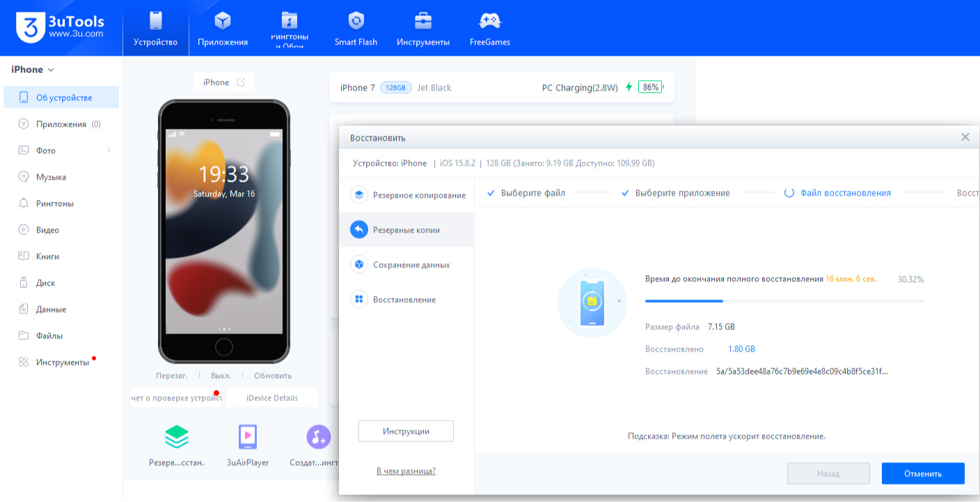
Task: Open the Фото sidebar section
Action: pyautogui.click(x=61, y=150)
